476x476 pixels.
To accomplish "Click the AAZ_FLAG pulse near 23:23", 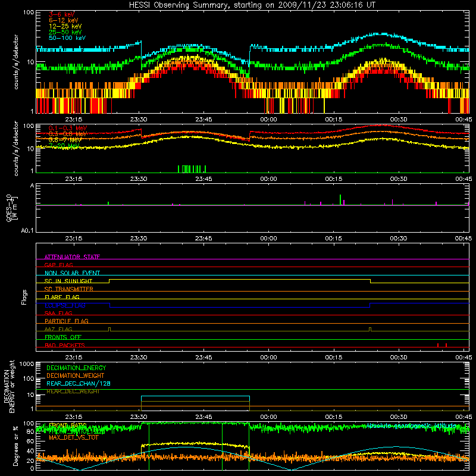I will pos(109,330).
